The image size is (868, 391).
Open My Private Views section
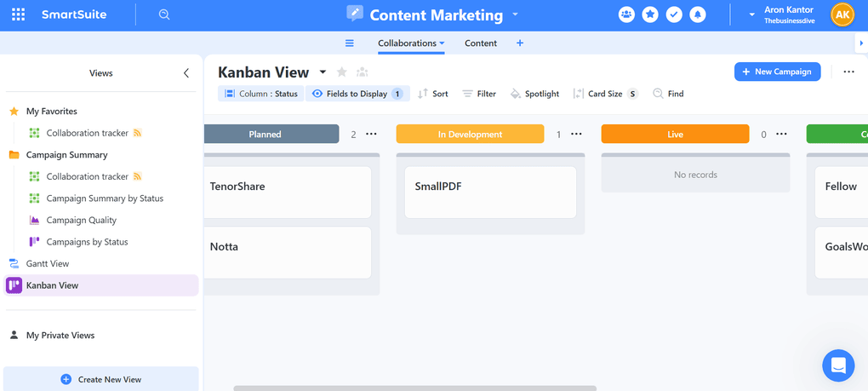[60, 335]
